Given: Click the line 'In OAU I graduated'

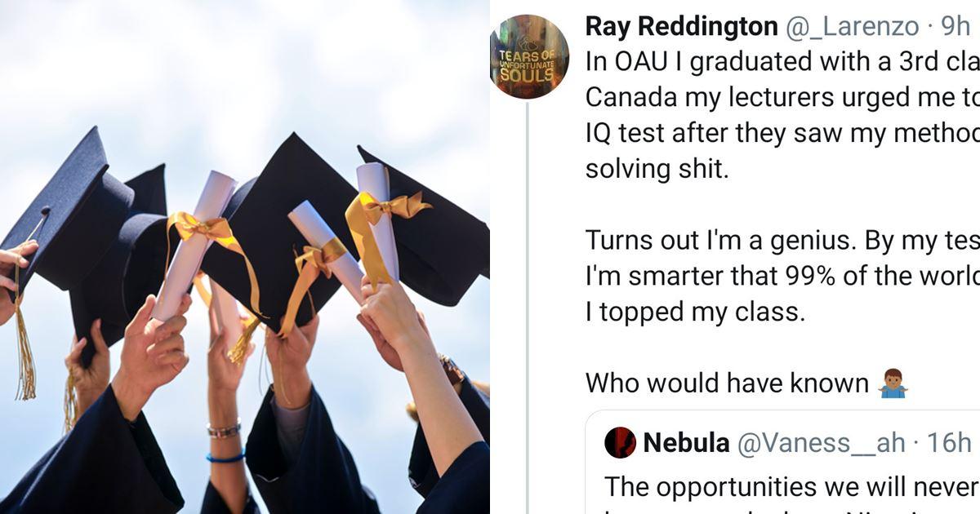Looking at the screenshot, I should click(782, 62).
